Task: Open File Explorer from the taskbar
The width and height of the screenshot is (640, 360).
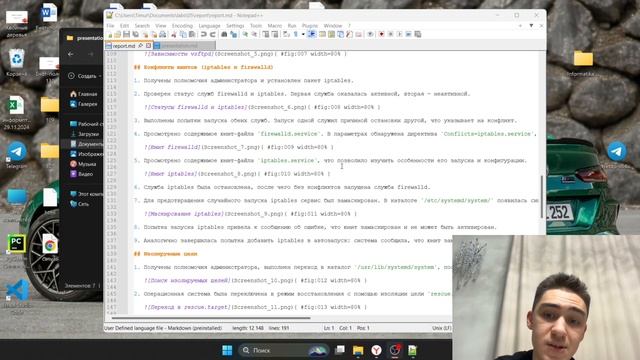Action: coord(358,350)
